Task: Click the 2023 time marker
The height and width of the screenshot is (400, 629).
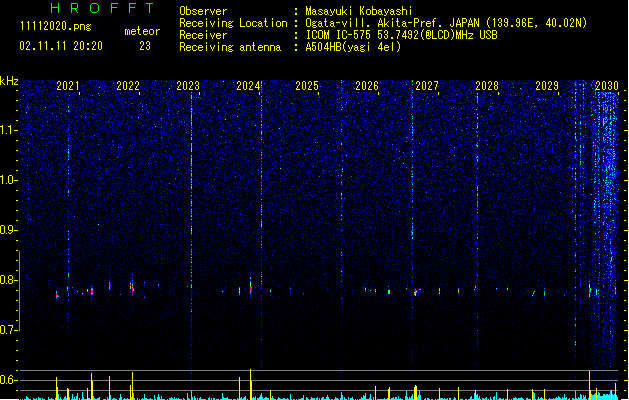Action: (188, 85)
